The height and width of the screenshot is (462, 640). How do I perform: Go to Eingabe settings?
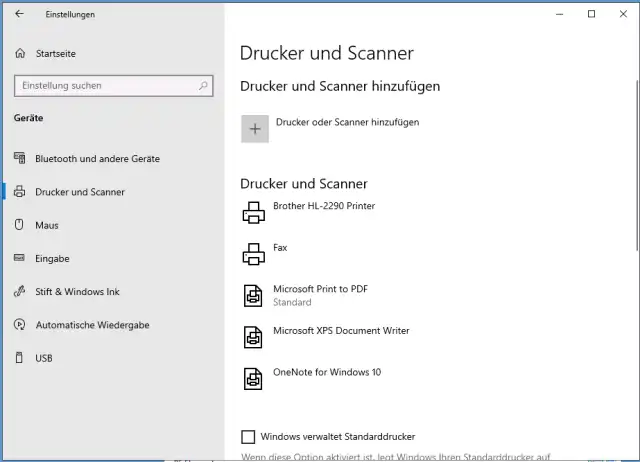[x=52, y=258]
